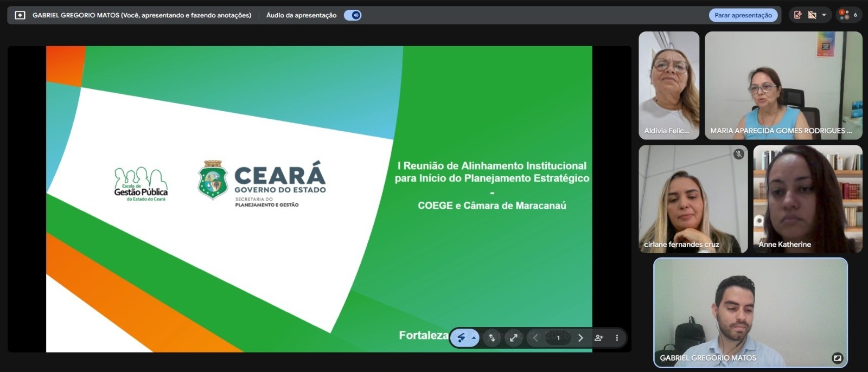Viewport: 868px width, 372px height.
Task: Toggle the Áudio da apresentação switch
Action: click(x=353, y=15)
